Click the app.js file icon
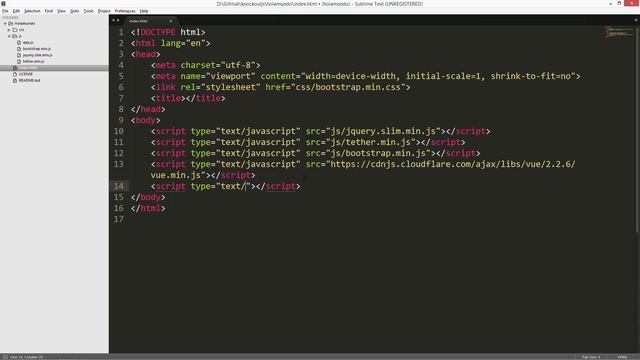The width and height of the screenshot is (640, 360). tap(19, 42)
